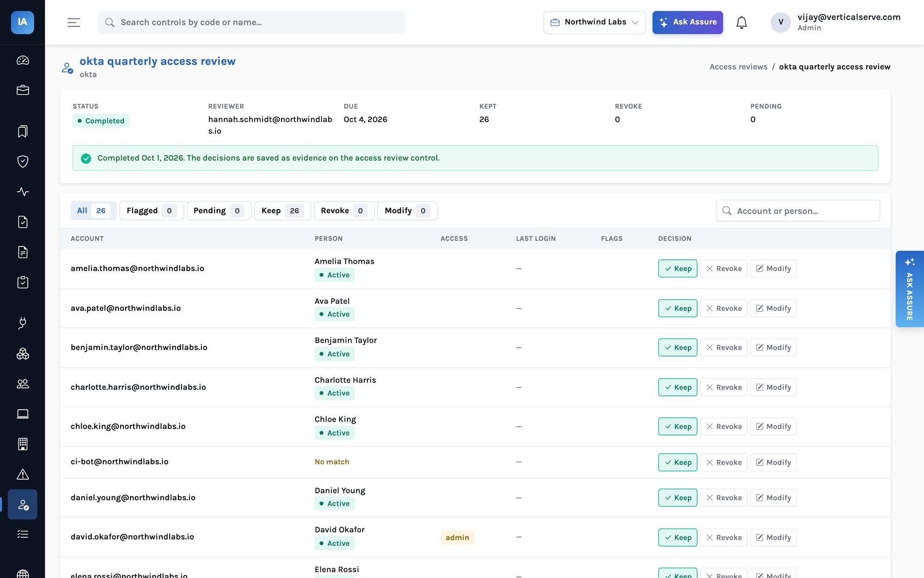Open the cubes assets icon in sidebar
This screenshot has width=924, height=578.
pyautogui.click(x=23, y=354)
